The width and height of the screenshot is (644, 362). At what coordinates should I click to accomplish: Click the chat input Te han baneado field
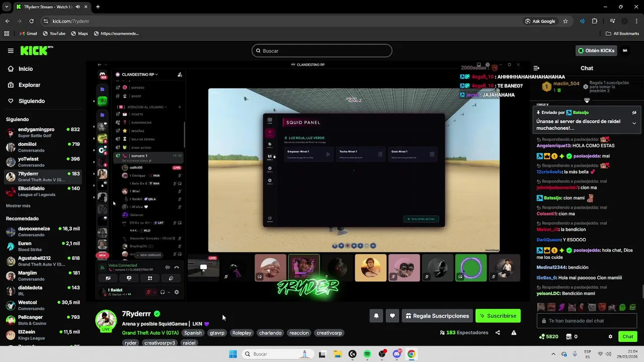click(587, 321)
